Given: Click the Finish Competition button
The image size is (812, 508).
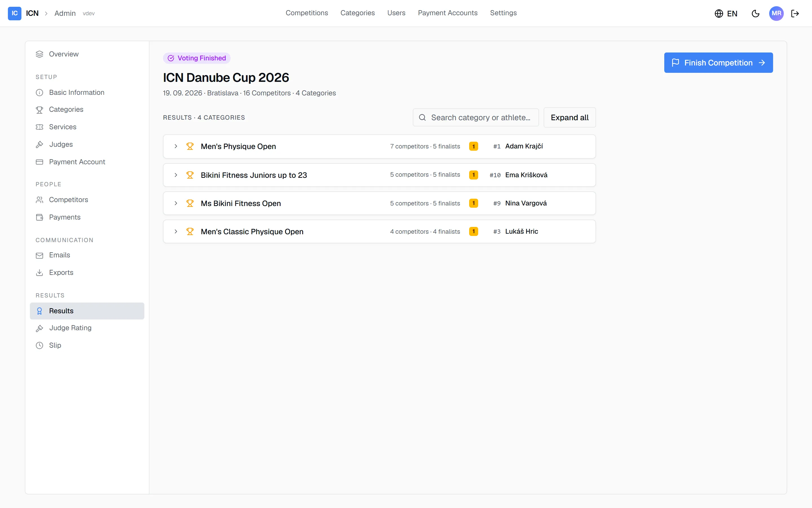Looking at the screenshot, I should [718, 63].
